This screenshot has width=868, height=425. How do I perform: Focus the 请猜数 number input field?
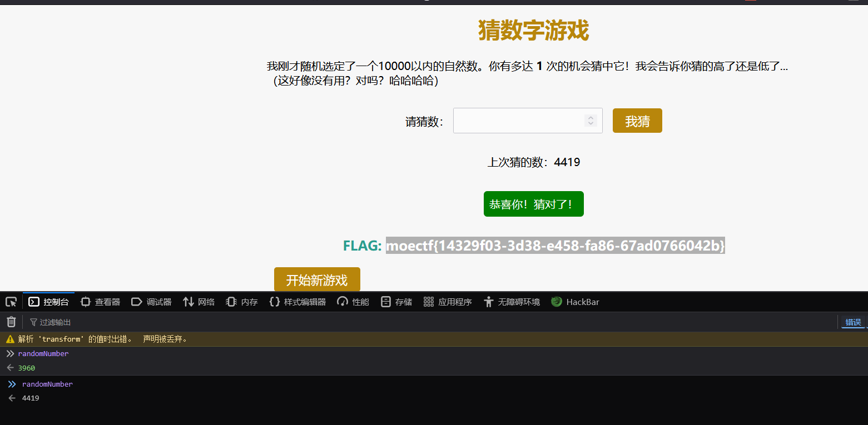coord(518,121)
